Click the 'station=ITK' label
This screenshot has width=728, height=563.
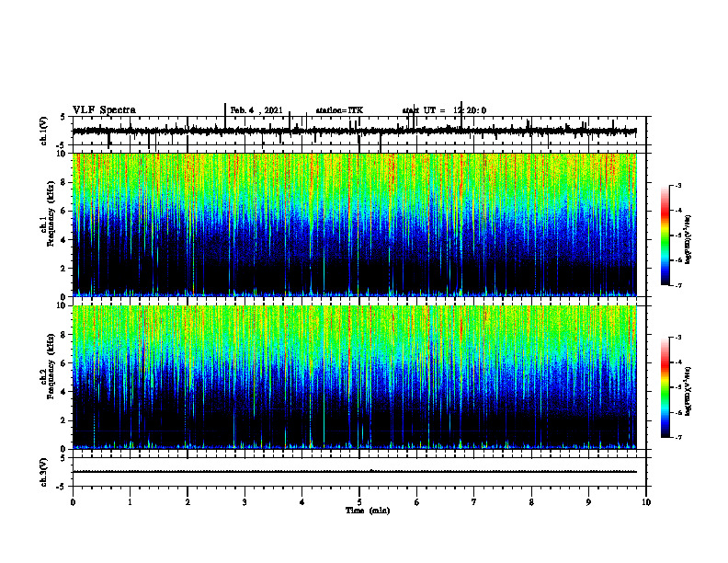pos(339,110)
